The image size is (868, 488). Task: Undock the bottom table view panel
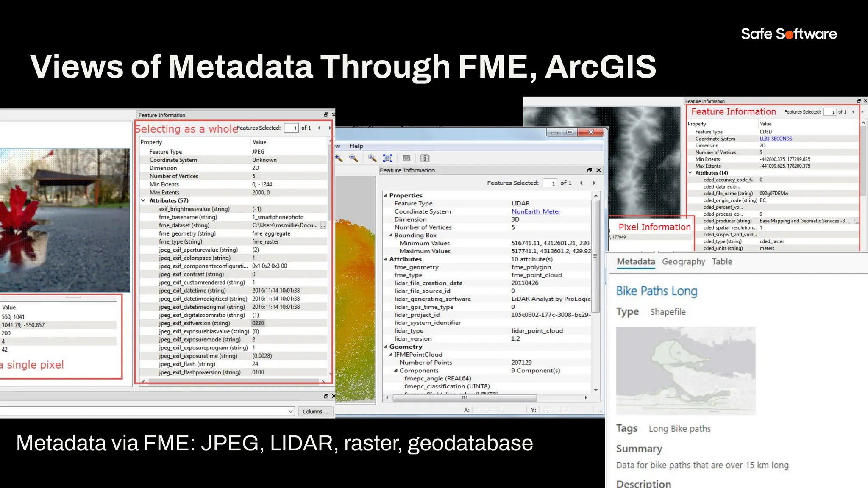tap(326, 396)
